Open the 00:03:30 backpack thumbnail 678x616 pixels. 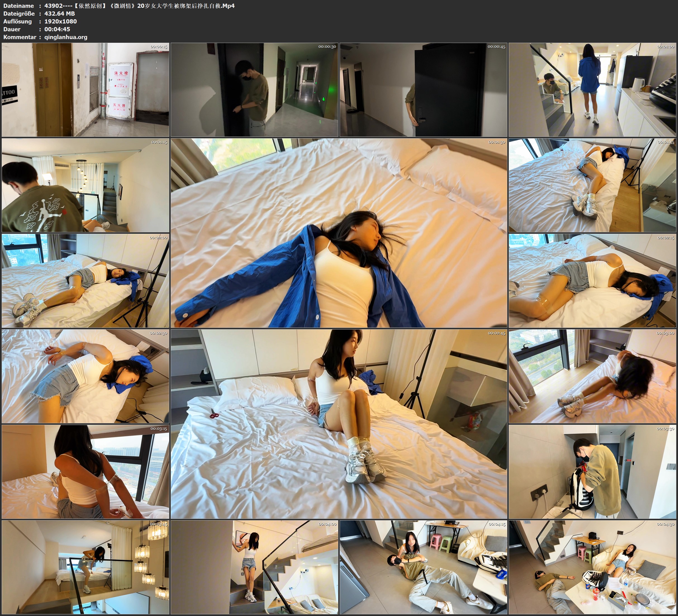pyautogui.click(x=592, y=471)
